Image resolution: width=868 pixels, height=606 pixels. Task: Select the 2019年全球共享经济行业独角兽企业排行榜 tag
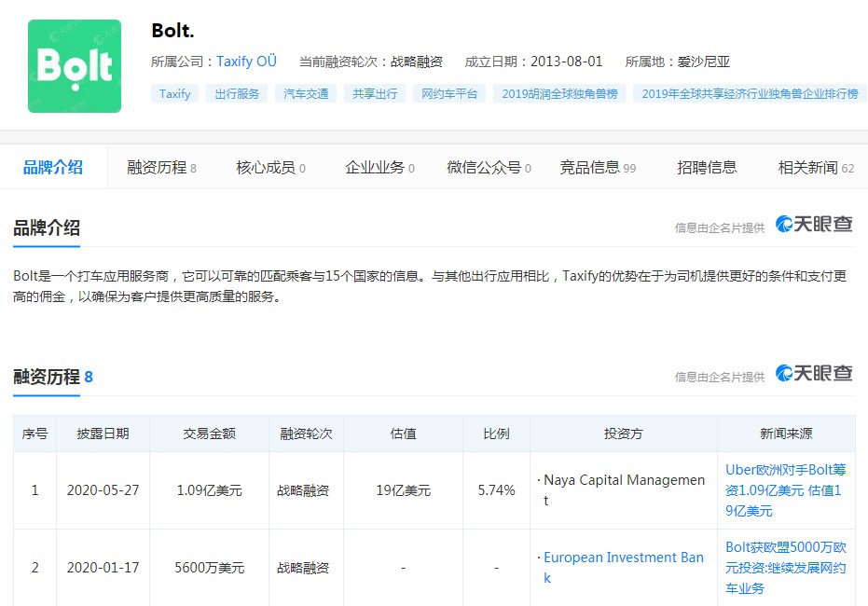tap(751, 93)
